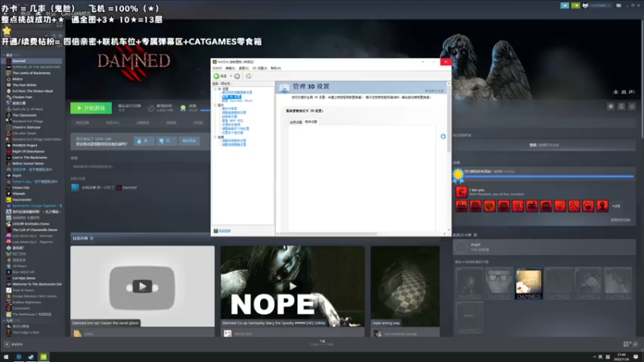This screenshot has width=644, height=362.
Task: Click the Forward arrow in NVIDIA toolbar
Action: pyautogui.click(x=237, y=76)
